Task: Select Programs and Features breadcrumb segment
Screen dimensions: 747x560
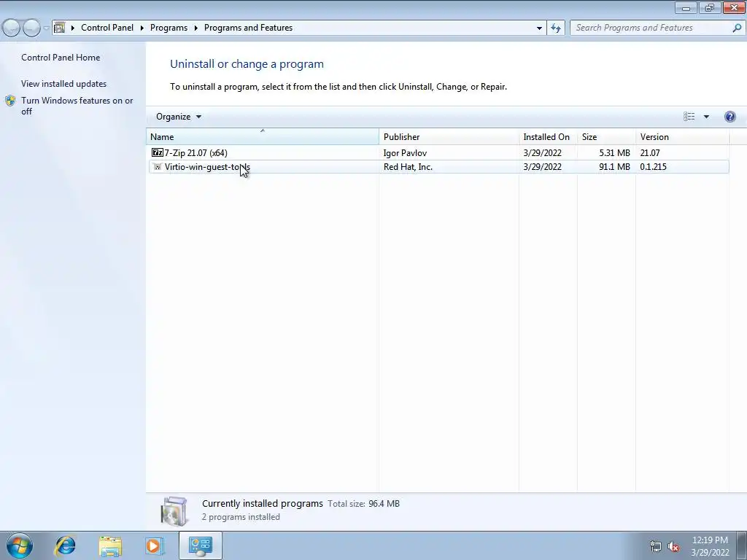Action: (x=248, y=28)
